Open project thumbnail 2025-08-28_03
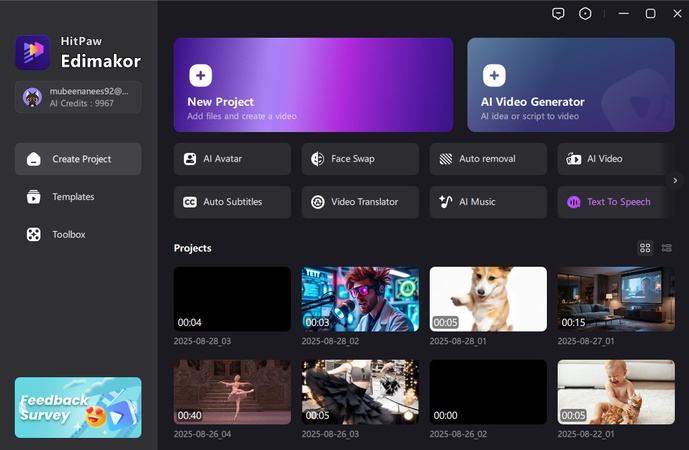The height and width of the screenshot is (450, 689). (x=232, y=299)
